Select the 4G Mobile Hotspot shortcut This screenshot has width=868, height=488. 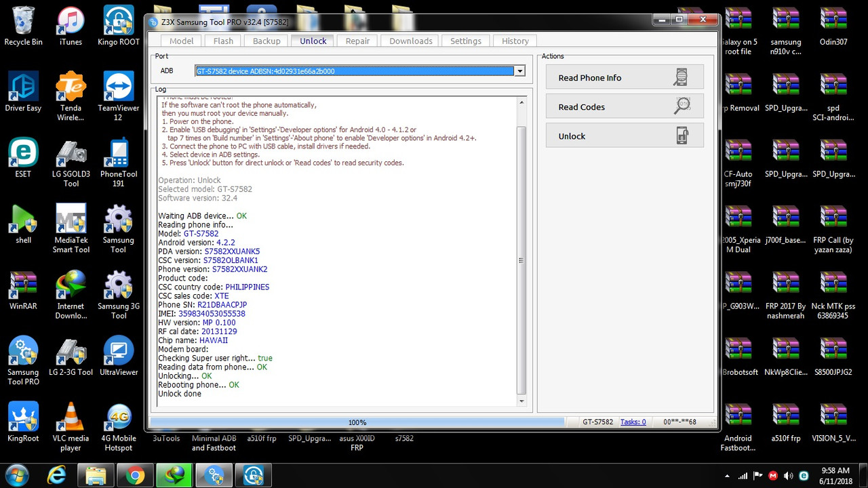[119, 427]
